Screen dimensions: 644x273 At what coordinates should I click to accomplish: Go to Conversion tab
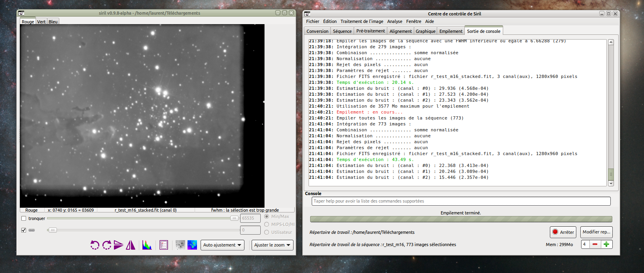(317, 31)
